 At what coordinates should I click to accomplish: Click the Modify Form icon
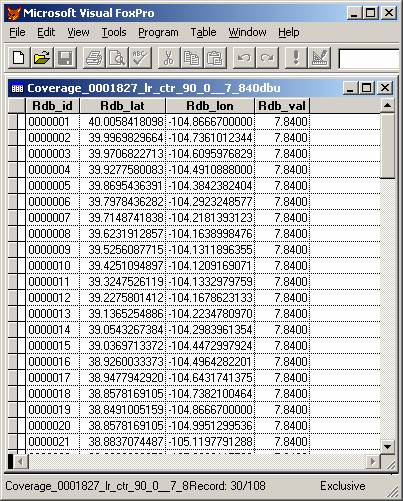pyautogui.click(x=319, y=58)
